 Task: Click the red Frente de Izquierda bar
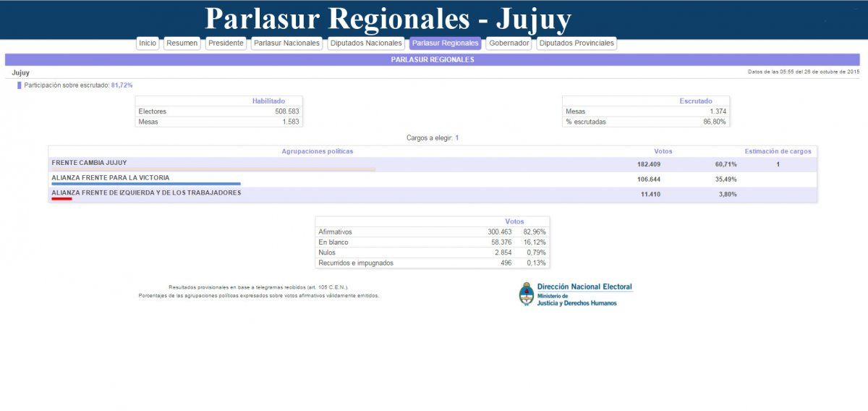tap(61, 199)
